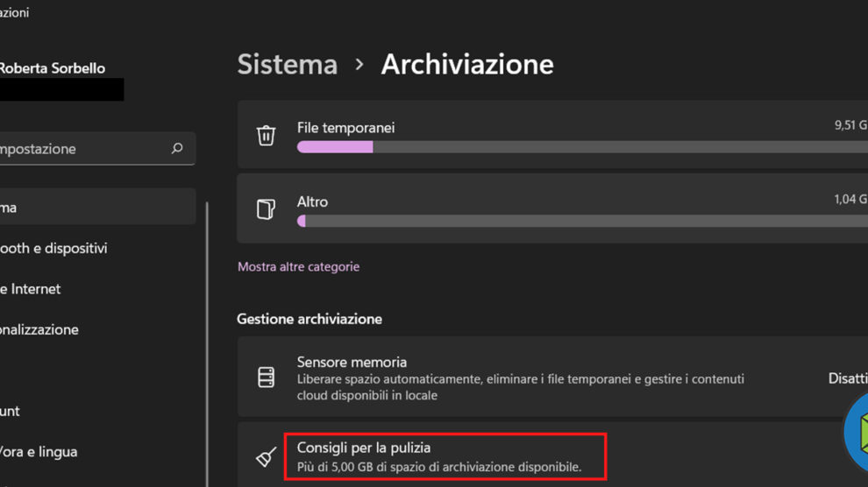Click the Altro category page icon
868x487 pixels.
(266, 208)
